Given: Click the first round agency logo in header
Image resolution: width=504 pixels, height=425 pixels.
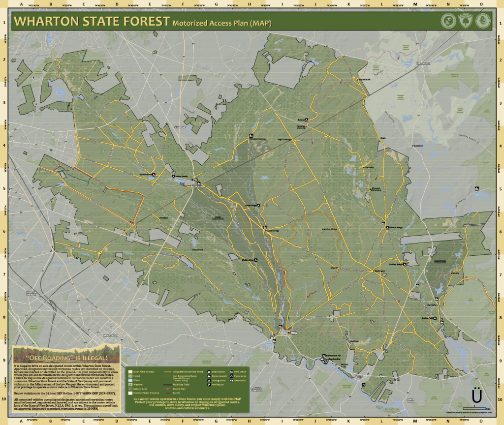Looking at the screenshot, I should [x=448, y=22].
